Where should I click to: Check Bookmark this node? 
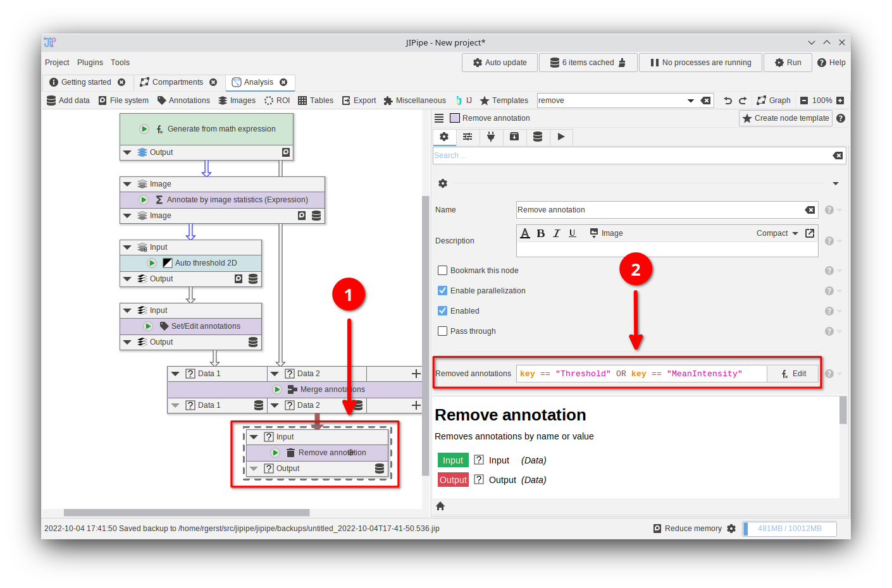click(443, 271)
